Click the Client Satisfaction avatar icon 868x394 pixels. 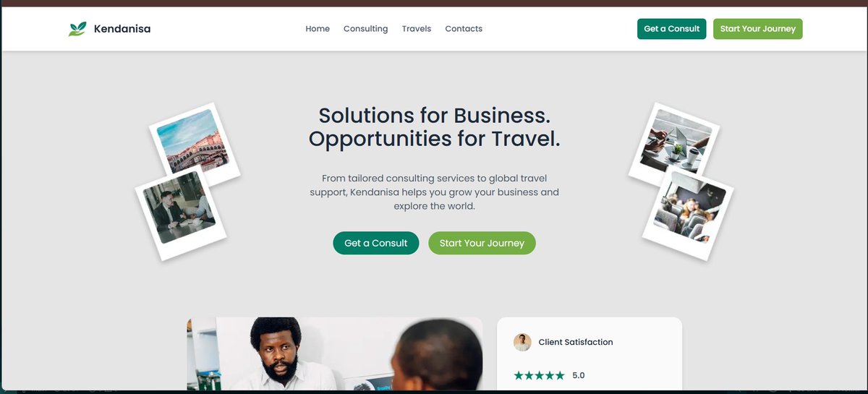[x=522, y=342]
